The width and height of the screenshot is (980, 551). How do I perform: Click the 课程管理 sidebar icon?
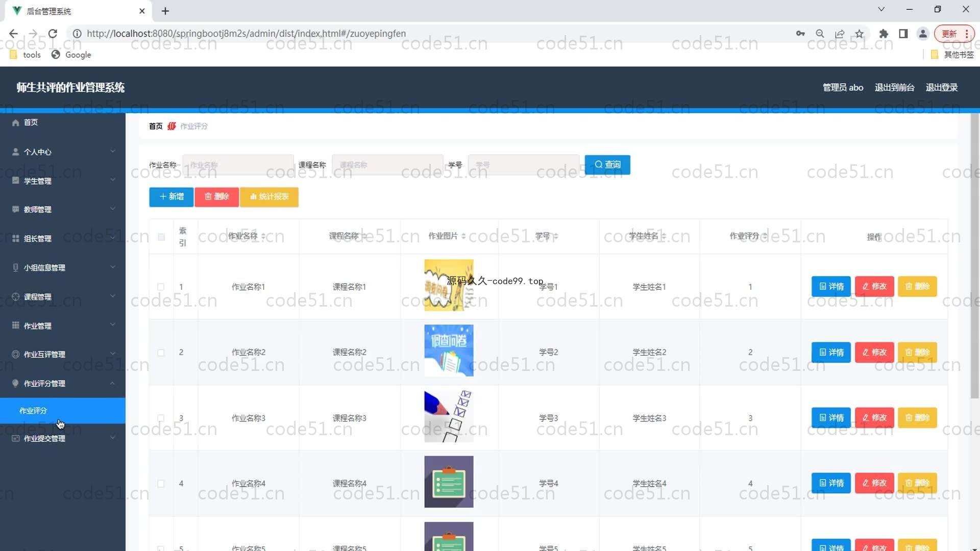[x=15, y=296]
